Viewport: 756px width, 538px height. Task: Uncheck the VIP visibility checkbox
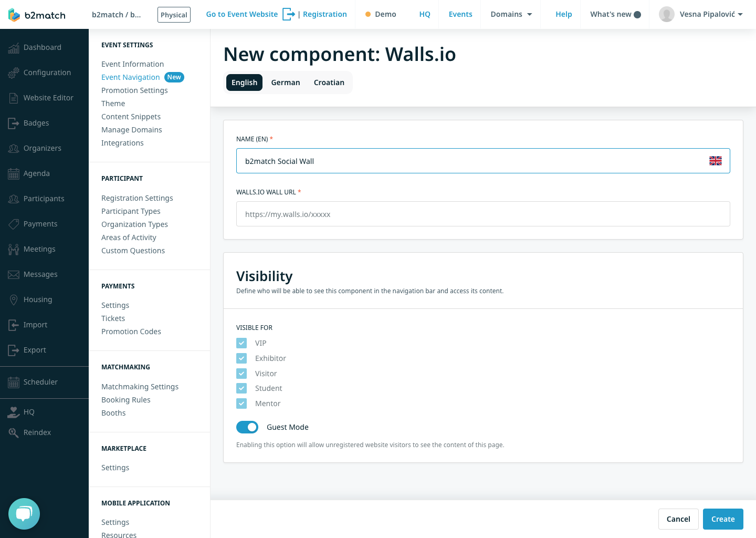[x=241, y=343]
